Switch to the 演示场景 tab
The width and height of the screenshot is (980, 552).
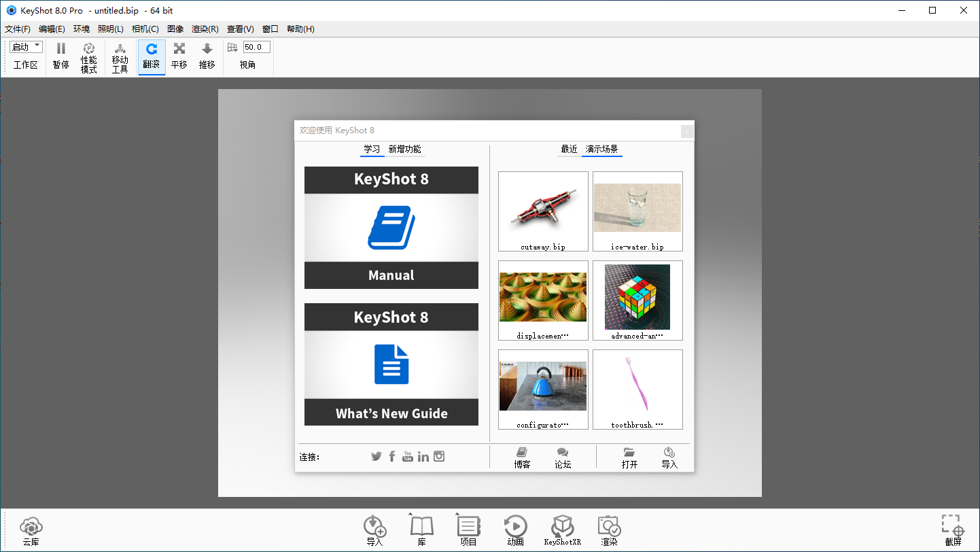(x=602, y=150)
